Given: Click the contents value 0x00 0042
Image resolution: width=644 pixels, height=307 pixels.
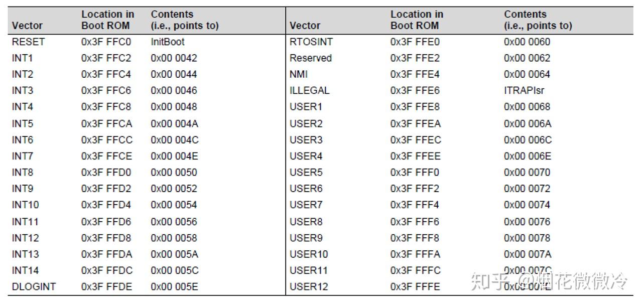Looking at the screenshot, I should pyautogui.click(x=174, y=58).
